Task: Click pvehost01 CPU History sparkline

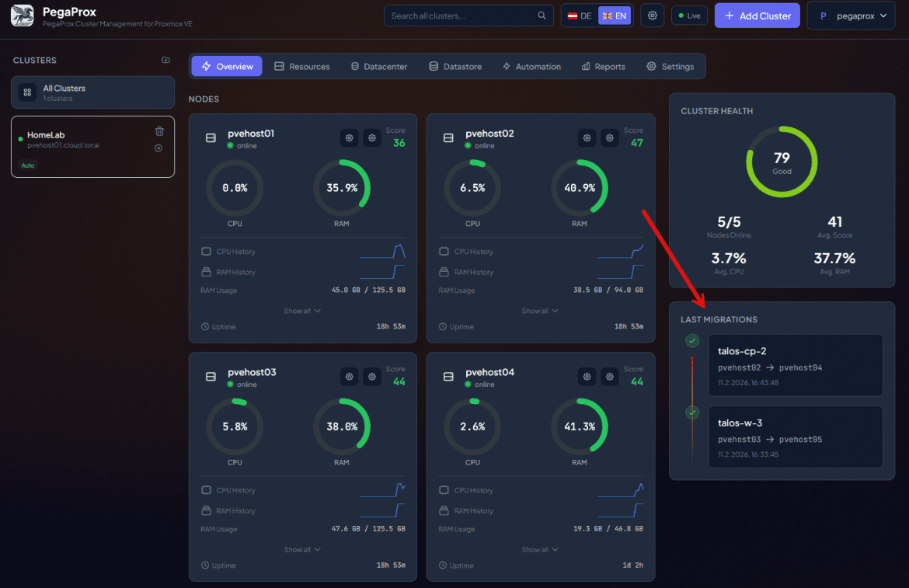Action: [382, 252]
